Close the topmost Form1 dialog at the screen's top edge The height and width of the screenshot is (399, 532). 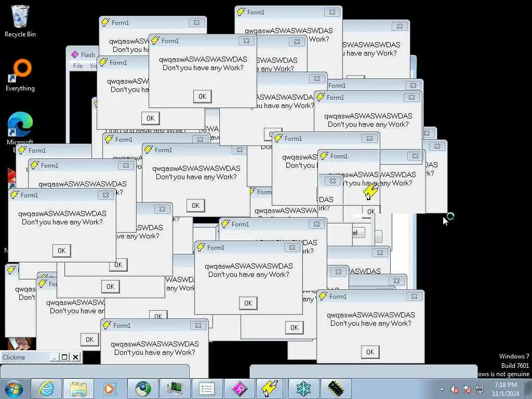pyautogui.click(x=332, y=12)
